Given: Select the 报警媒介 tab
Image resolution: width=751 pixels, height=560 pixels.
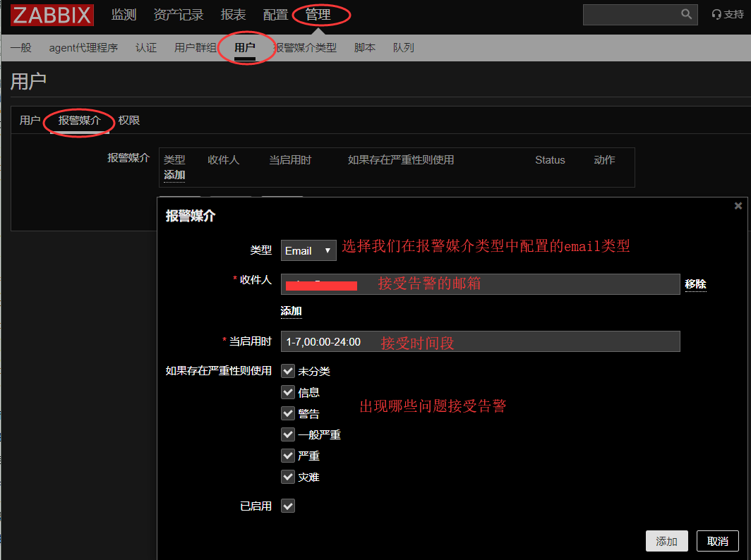Looking at the screenshot, I should tap(80, 121).
